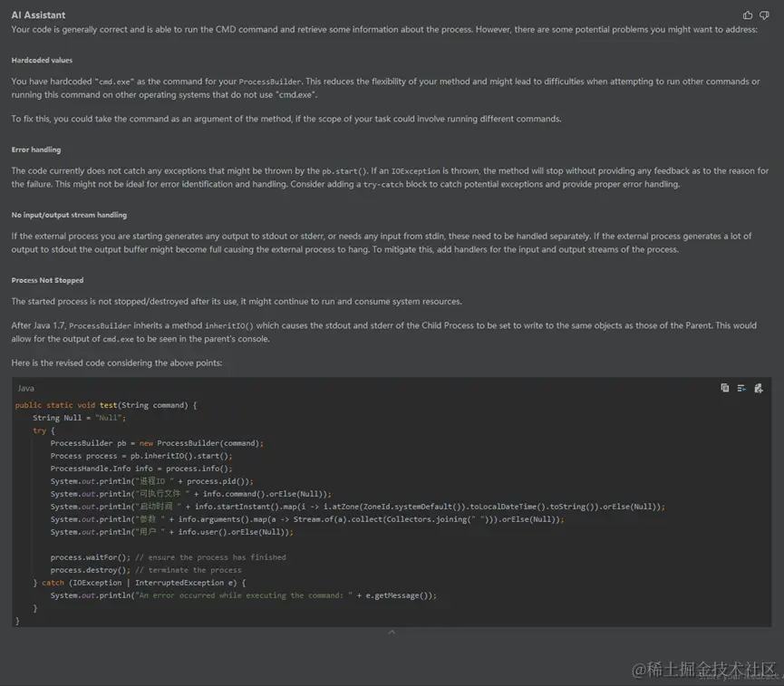The height and width of the screenshot is (686, 784).
Task: Click the println line with 'info.command()'
Action: click(191, 494)
